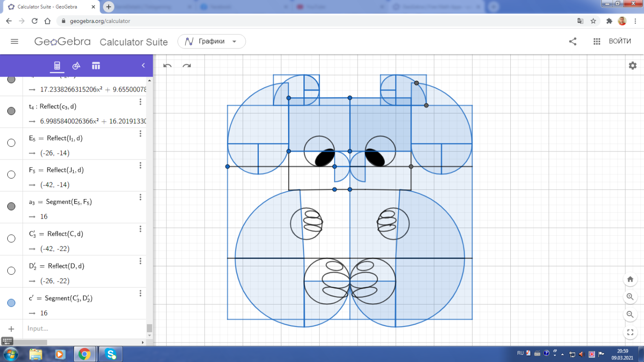The height and width of the screenshot is (362, 644).
Task: Open the Table of values tab
Action: 96,66
